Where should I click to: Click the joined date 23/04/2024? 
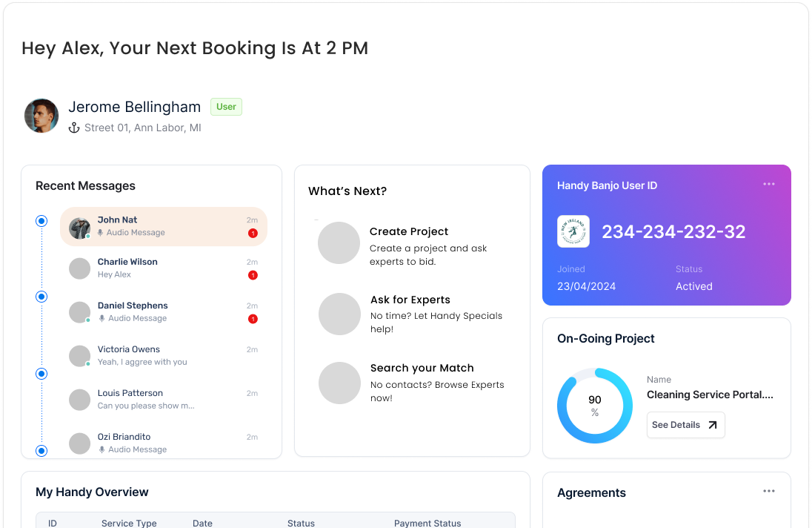586,286
